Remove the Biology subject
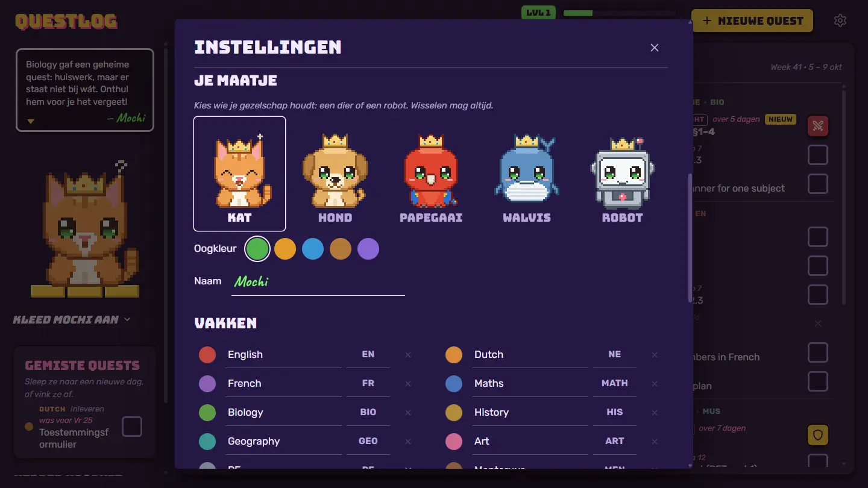Screen dimensions: 868x488 (x=408, y=413)
